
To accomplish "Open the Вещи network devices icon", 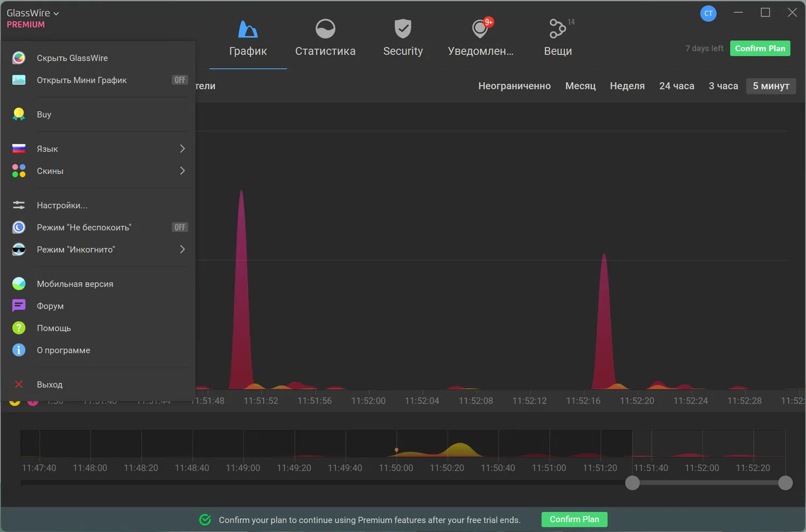I will (x=558, y=28).
